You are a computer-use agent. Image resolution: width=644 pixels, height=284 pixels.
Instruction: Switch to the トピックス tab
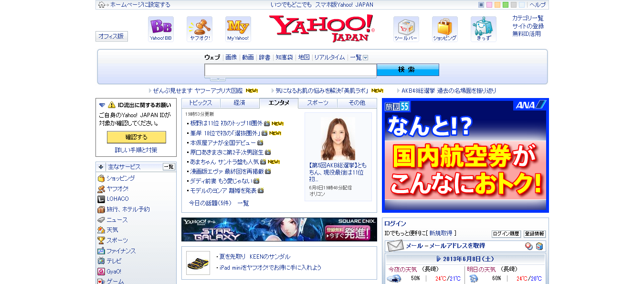pos(201,103)
